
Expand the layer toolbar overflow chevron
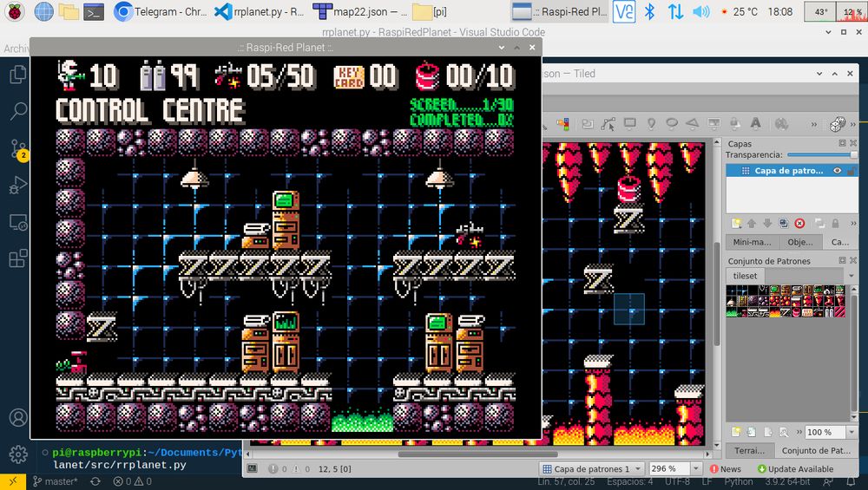point(853,224)
